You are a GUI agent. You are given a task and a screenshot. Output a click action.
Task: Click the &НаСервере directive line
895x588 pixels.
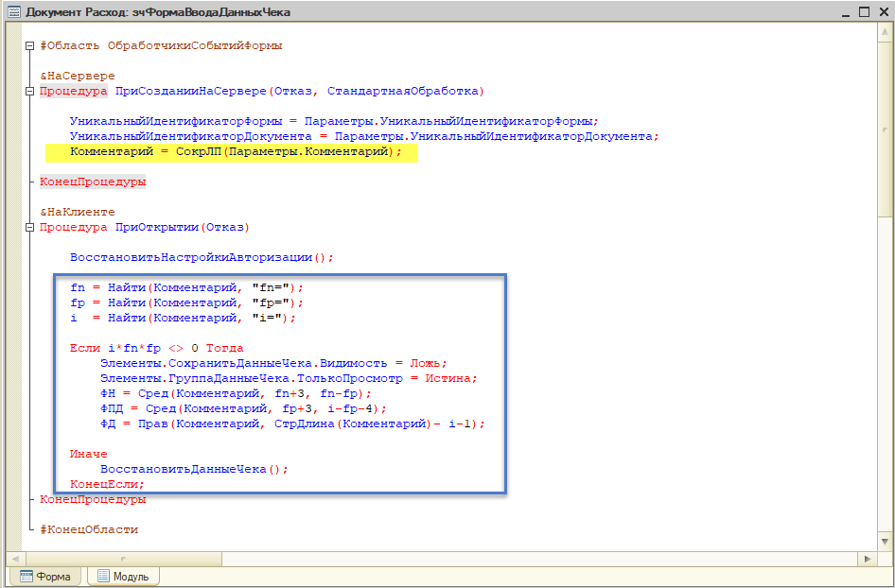(x=77, y=76)
